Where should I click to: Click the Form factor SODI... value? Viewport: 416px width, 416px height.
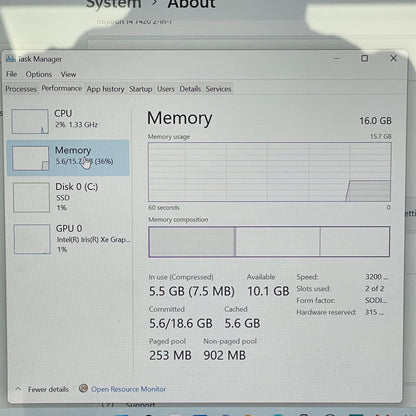(x=376, y=300)
